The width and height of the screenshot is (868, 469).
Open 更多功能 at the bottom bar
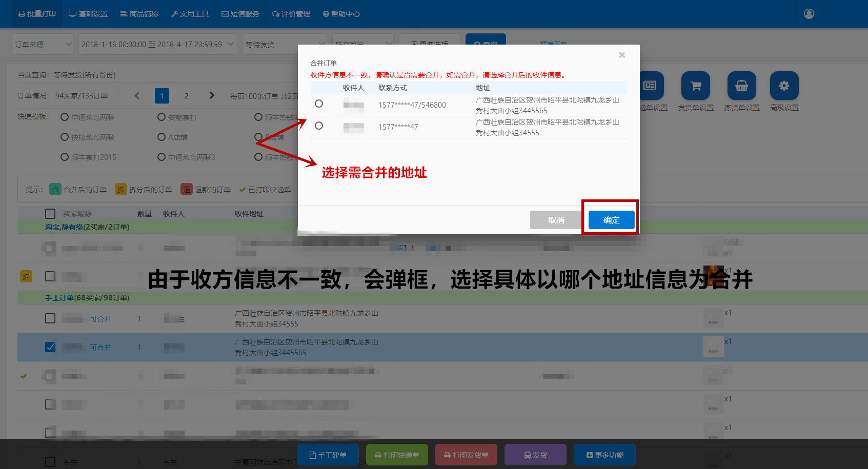pos(604,455)
